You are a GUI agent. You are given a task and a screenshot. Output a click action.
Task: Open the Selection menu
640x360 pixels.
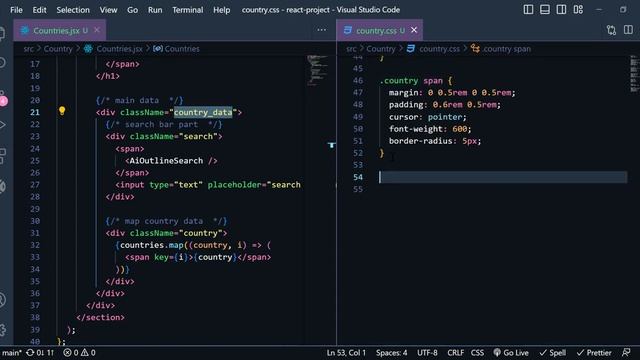pos(73,10)
